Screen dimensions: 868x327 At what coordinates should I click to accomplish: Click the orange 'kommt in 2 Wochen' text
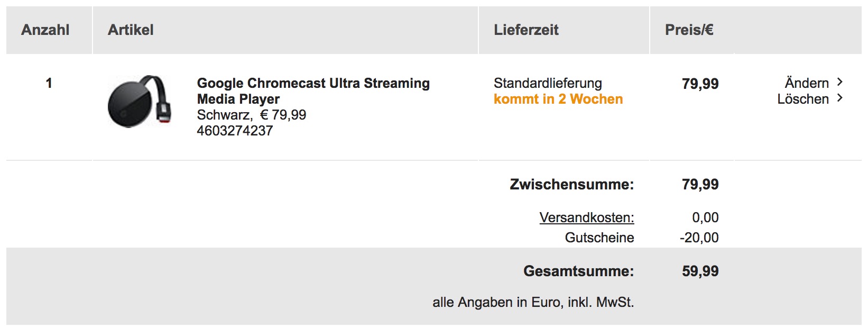click(x=558, y=99)
